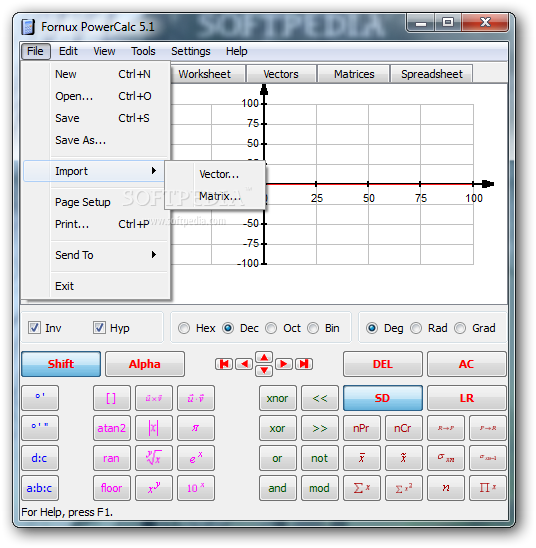
Task: Click the sigma xn-1 sample deviation button
Action: click(x=488, y=458)
